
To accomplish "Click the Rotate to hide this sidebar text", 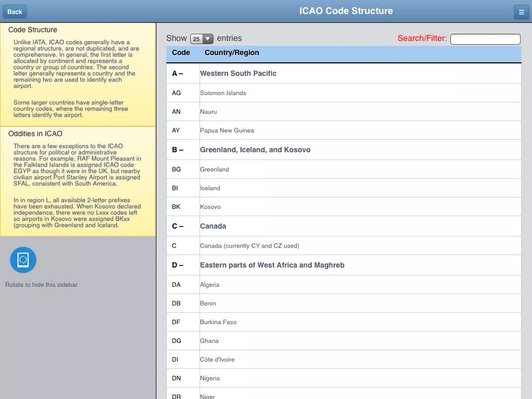I will 42,285.
